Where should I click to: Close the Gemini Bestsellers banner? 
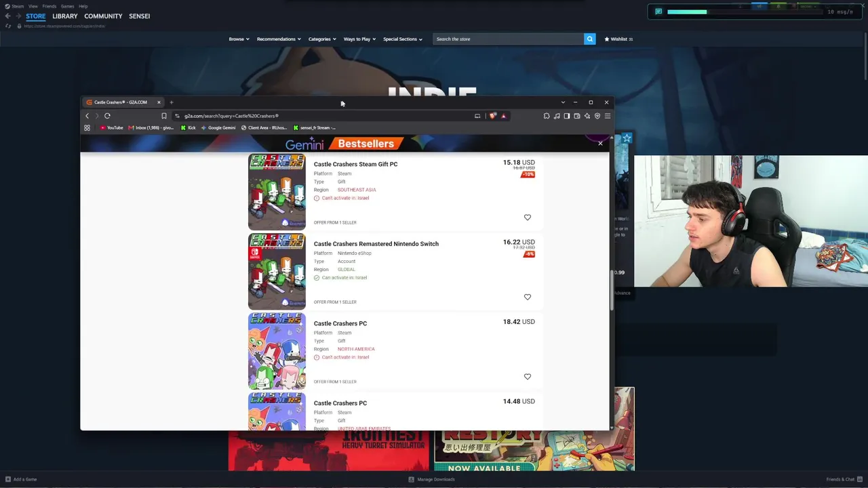pos(600,143)
